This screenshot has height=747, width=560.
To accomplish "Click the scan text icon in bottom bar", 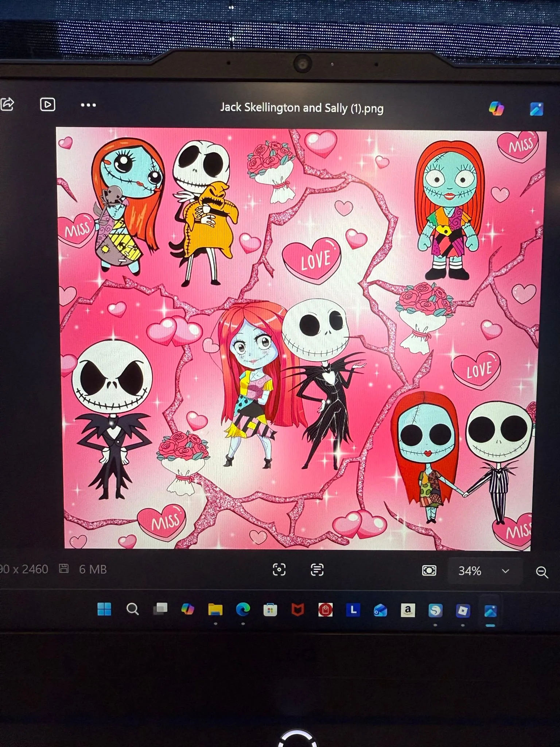I will [317, 570].
